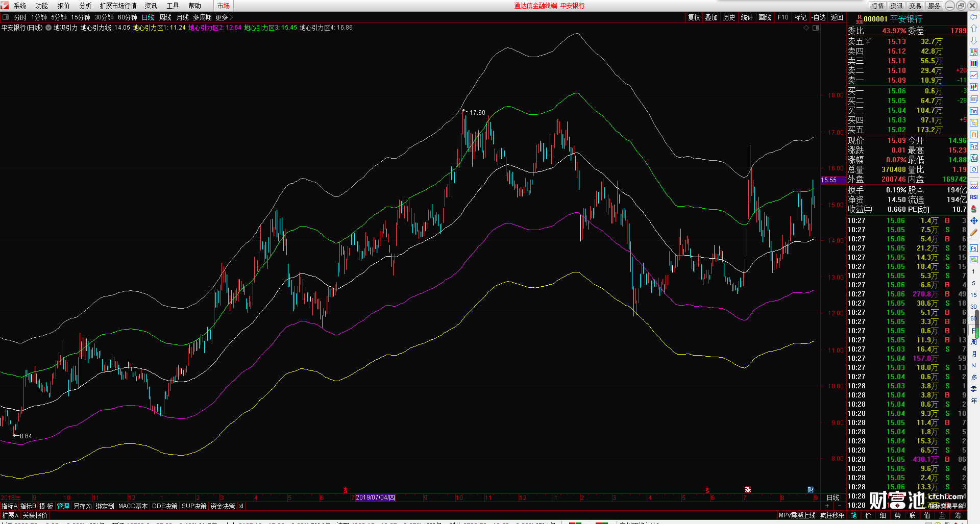This screenshot has height=524, width=980.
Task: Click the F12 sidebar icon
Action: [x=974, y=146]
